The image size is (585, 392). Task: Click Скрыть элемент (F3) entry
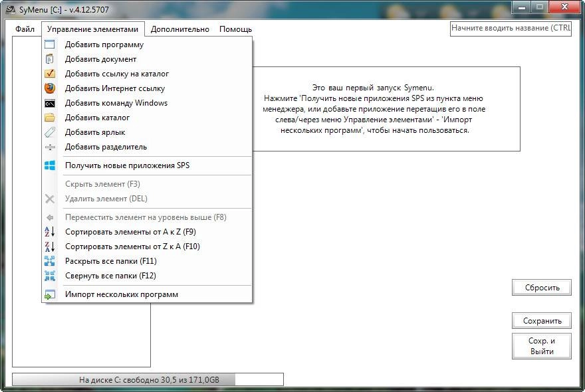click(x=147, y=184)
